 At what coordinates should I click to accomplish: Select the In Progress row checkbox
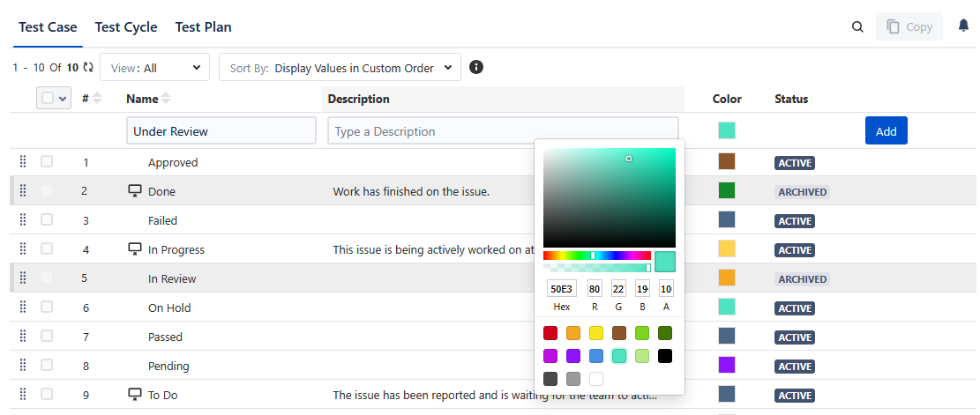(x=47, y=249)
